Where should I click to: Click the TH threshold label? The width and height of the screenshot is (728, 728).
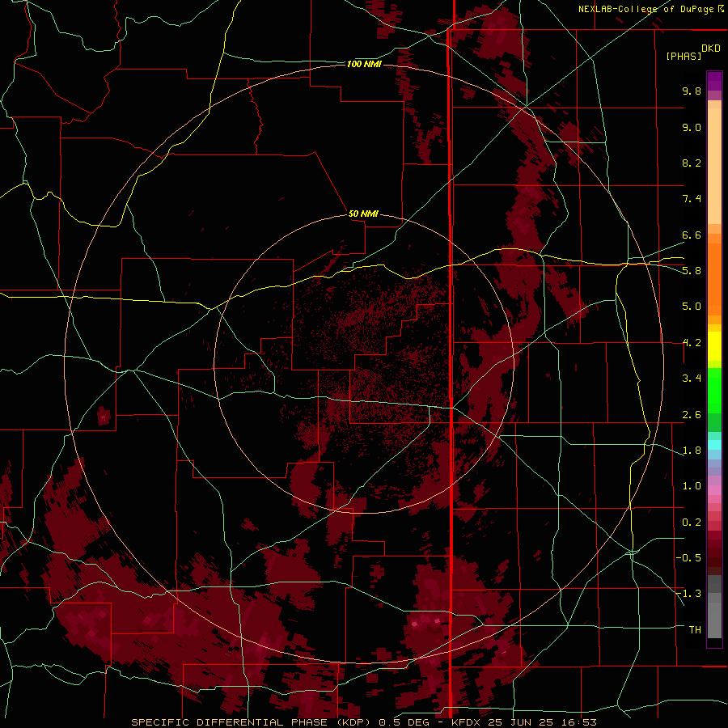695,630
